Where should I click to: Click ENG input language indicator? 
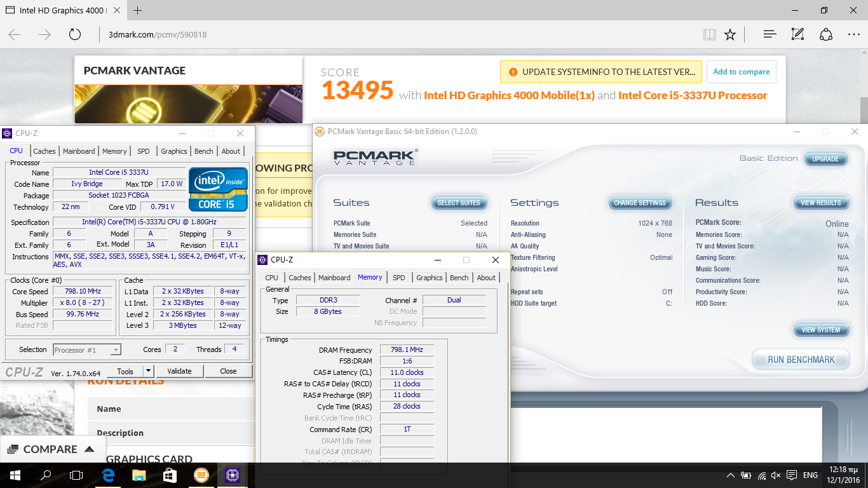pos(810,475)
